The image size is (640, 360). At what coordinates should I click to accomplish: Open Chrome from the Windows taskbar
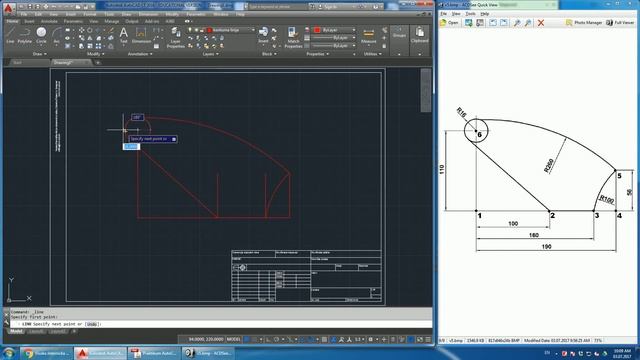point(46,353)
